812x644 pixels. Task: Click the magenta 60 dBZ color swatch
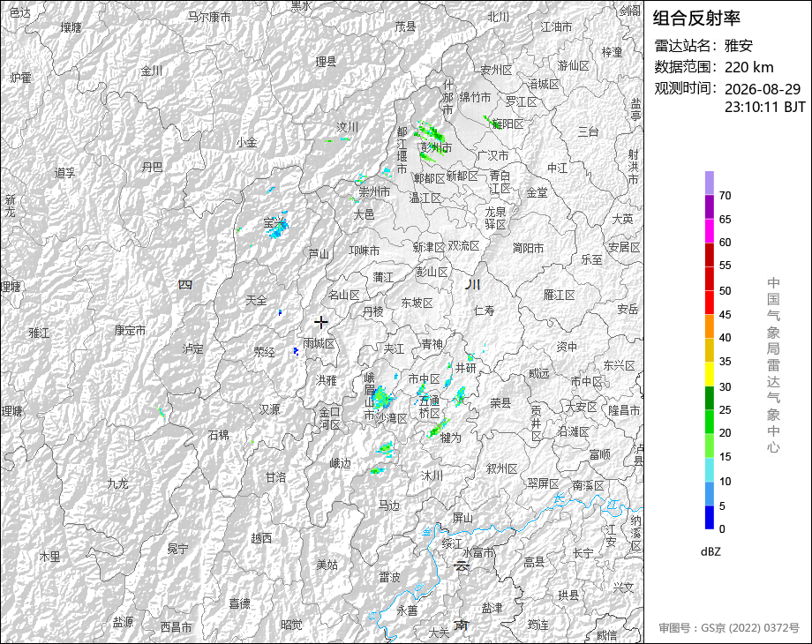(710, 230)
